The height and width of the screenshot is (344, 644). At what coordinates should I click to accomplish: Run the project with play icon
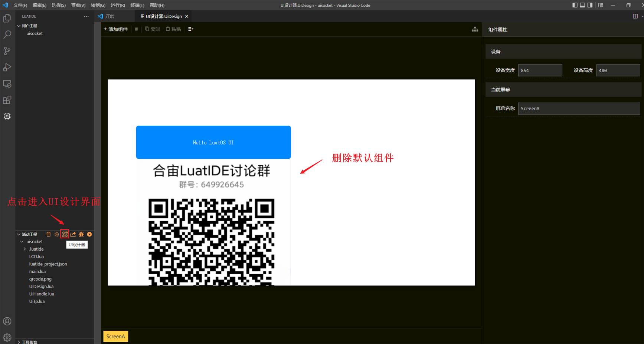(89, 234)
